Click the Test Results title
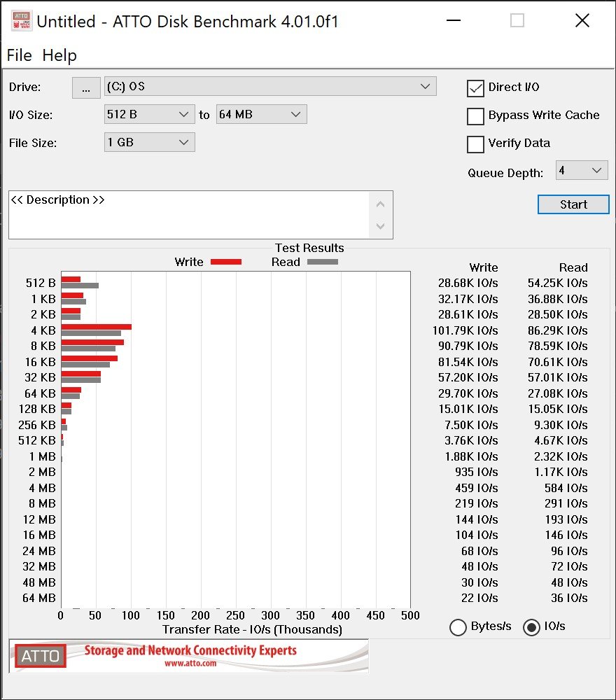The width and height of the screenshot is (616, 700). click(309, 248)
